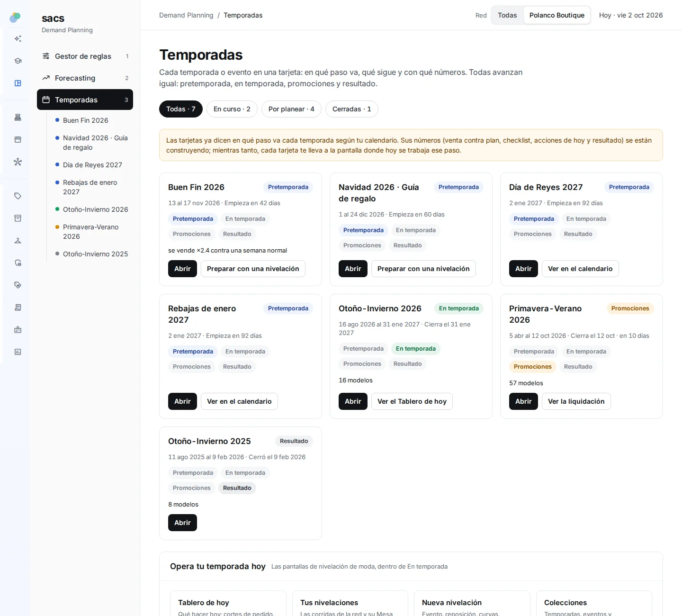Screen dimensions: 682x616
Task: Click the sliders icon beside Gestor de reglas
Action: click(46, 56)
